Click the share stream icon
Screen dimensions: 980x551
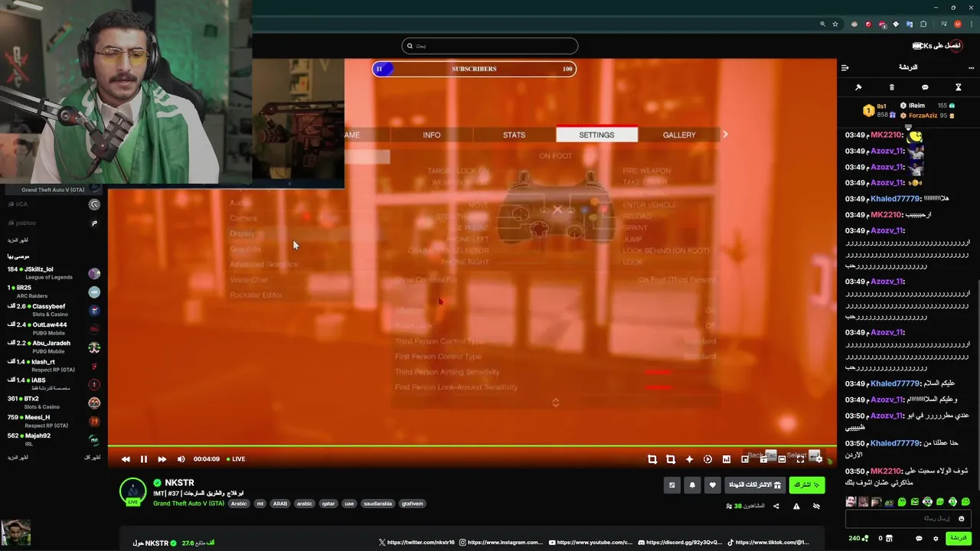coord(776,506)
